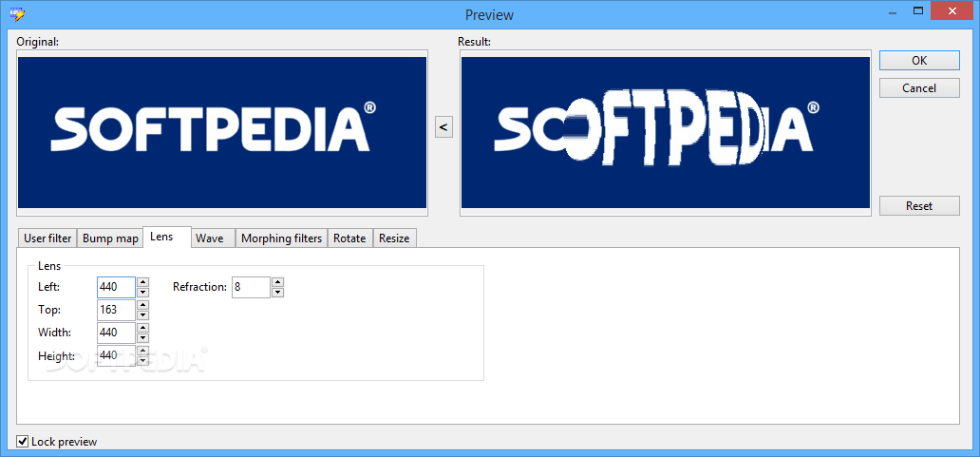The width and height of the screenshot is (980, 457).
Task: Select the Lens tab
Action: pyautogui.click(x=167, y=237)
